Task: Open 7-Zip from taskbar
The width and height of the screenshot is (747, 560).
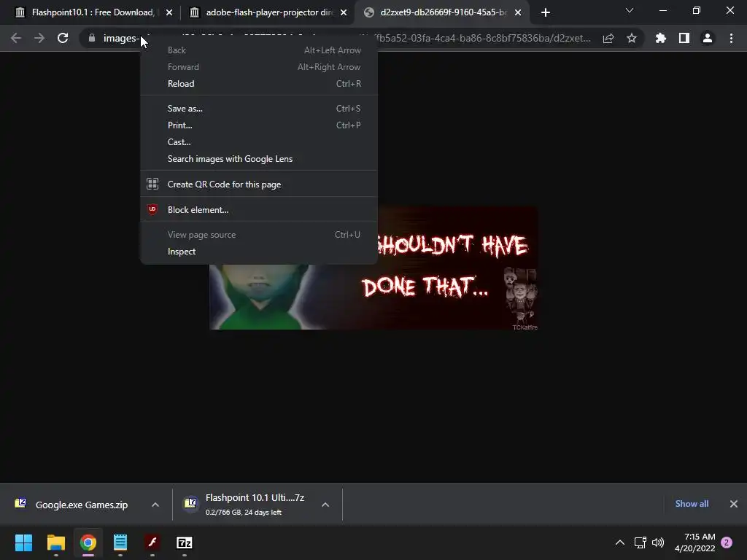Action: [185, 542]
